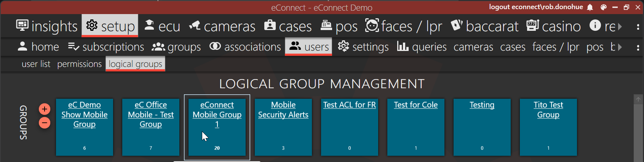Image resolution: width=644 pixels, height=162 pixels.
Task: Open the cases main tab
Action: pos(288,26)
